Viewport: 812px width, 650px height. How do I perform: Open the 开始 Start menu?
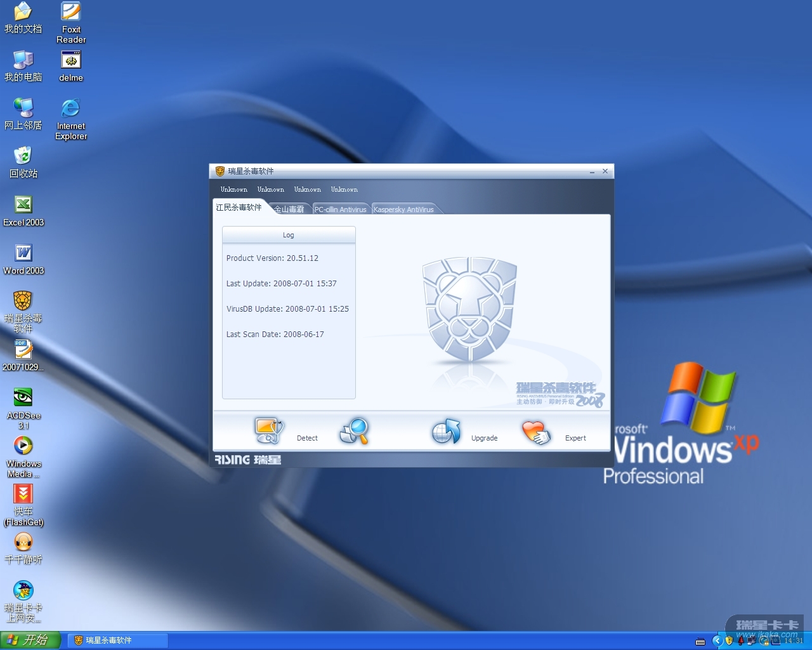pyautogui.click(x=30, y=640)
